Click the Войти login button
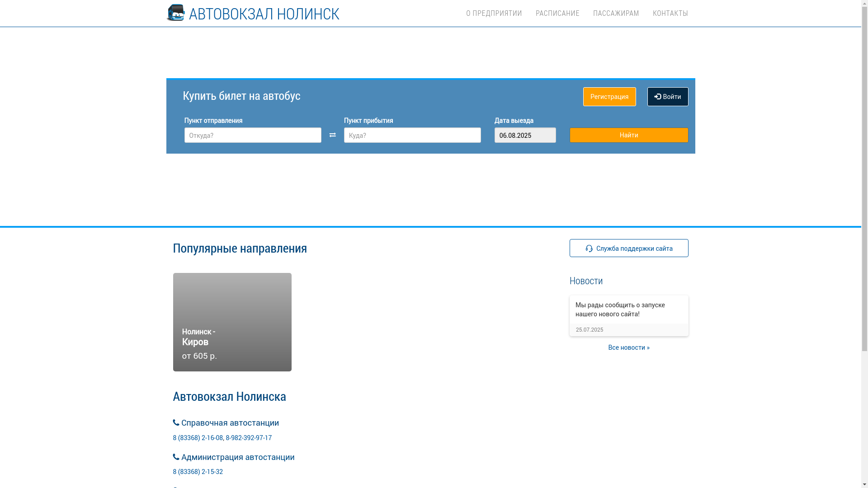Image resolution: width=868 pixels, height=488 pixels. pyautogui.click(x=668, y=97)
